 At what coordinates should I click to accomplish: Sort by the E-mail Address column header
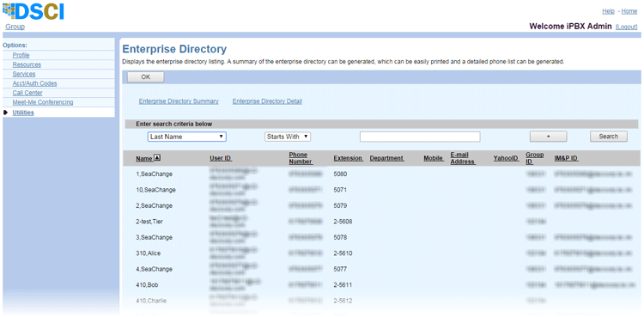463,158
